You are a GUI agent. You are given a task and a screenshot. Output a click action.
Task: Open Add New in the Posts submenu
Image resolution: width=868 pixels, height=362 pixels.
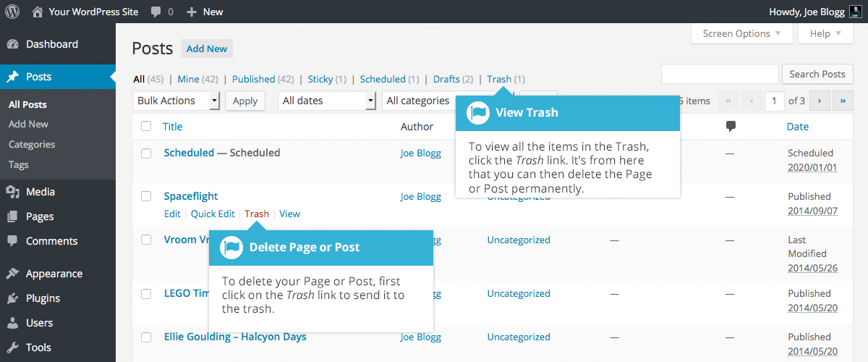click(x=28, y=124)
